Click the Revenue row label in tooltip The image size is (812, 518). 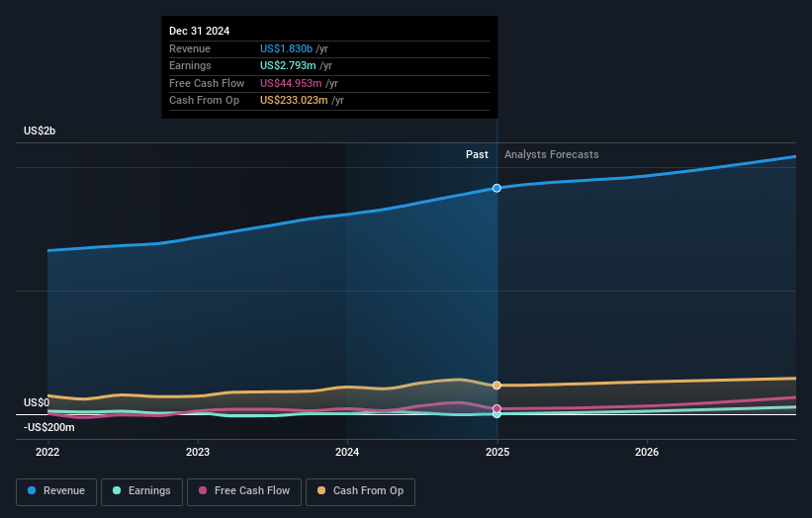coord(190,48)
